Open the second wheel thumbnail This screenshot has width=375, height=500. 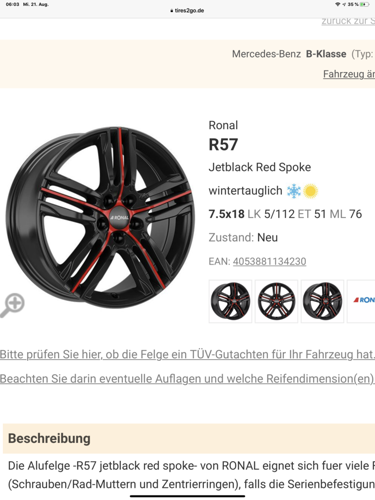tap(276, 301)
